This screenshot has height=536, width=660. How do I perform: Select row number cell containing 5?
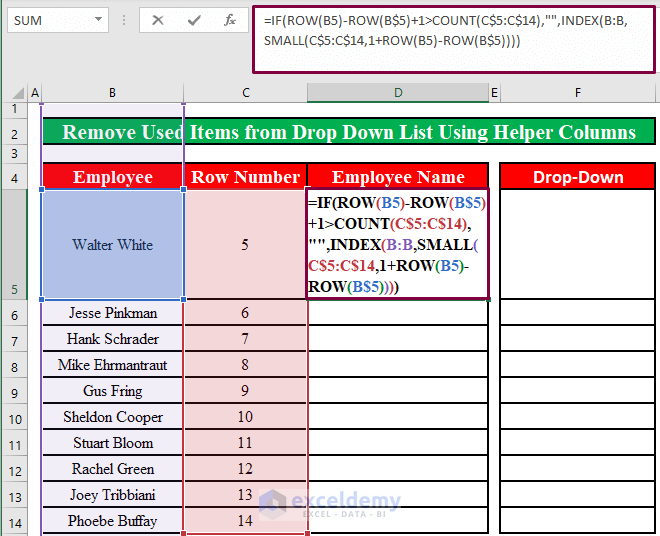(245, 244)
